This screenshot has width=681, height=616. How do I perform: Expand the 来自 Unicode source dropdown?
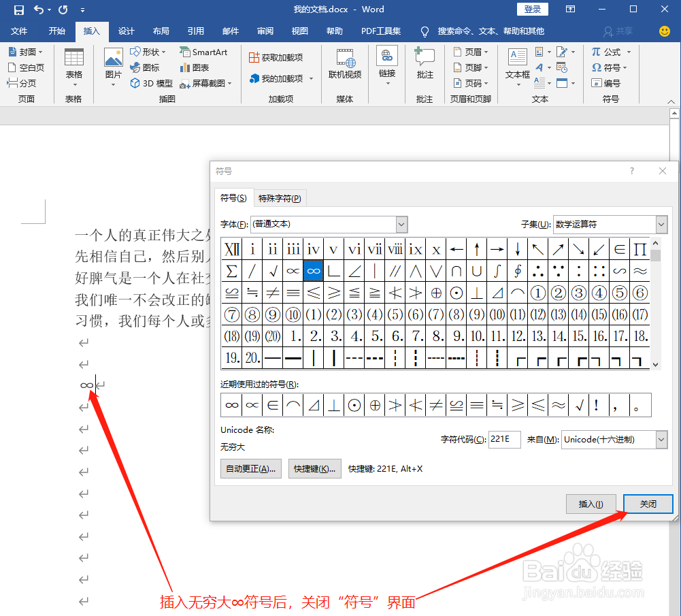pos(661,440)
